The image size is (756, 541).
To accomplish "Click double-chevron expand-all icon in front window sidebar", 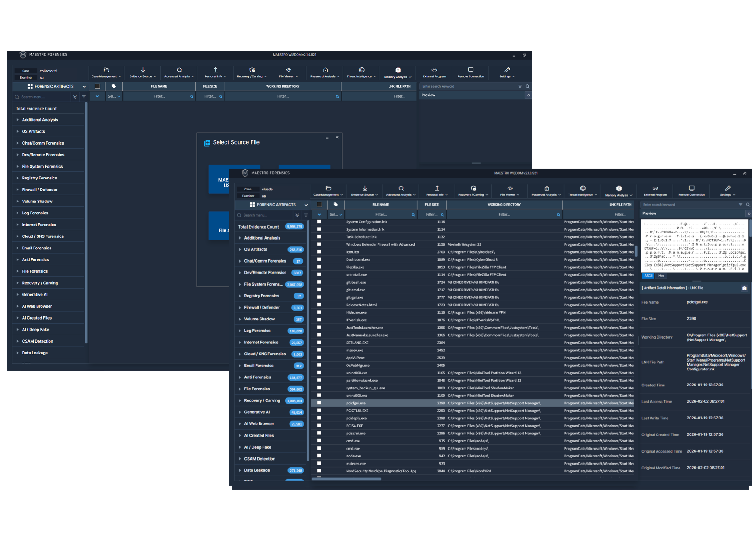I will coord(297,215).
